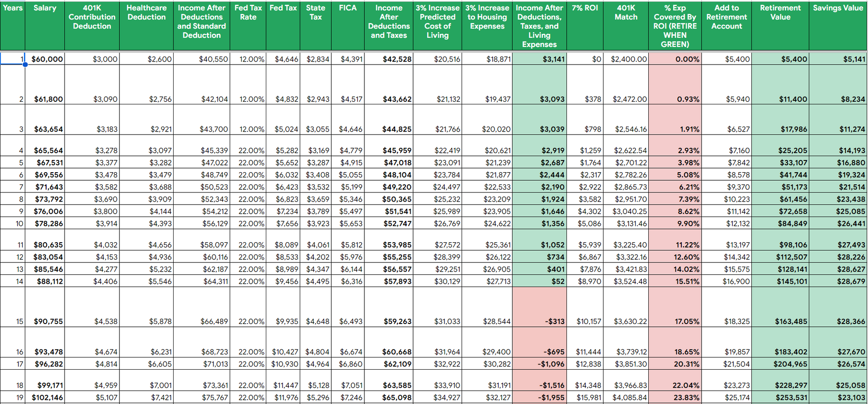The image size is (868, 404).
Task: Click the $204,965 retirement value cell
Action: click(x=780, y=364)
